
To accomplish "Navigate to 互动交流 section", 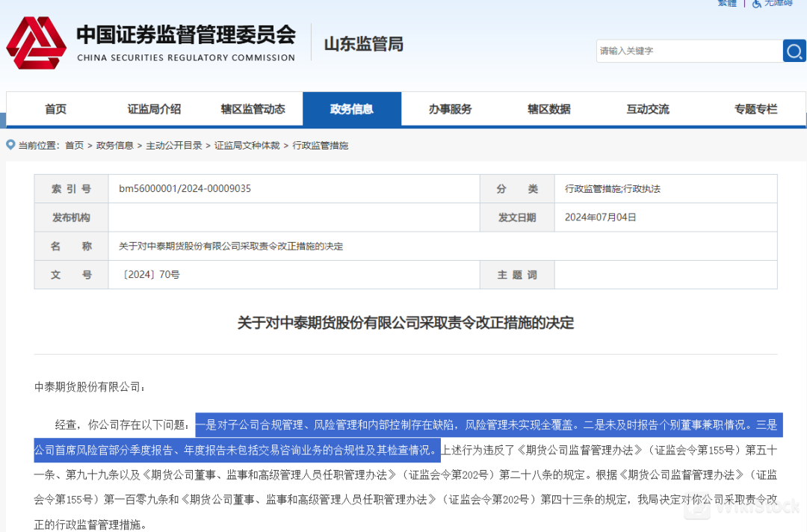I will (x=647, y=109).
